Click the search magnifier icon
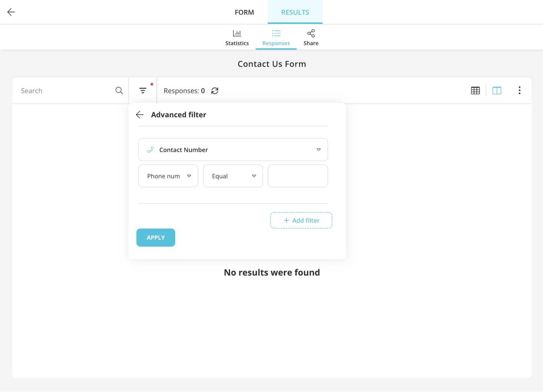 [119, 90]
